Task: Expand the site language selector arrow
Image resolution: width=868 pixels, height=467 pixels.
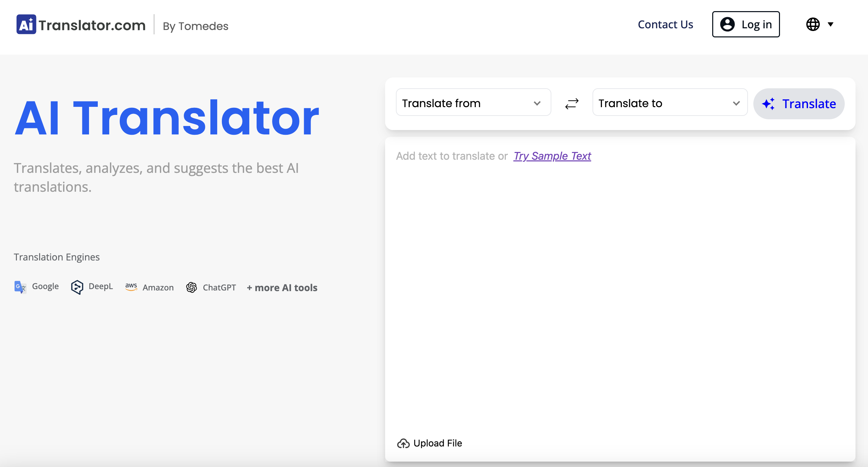Action: coord(831,24)
